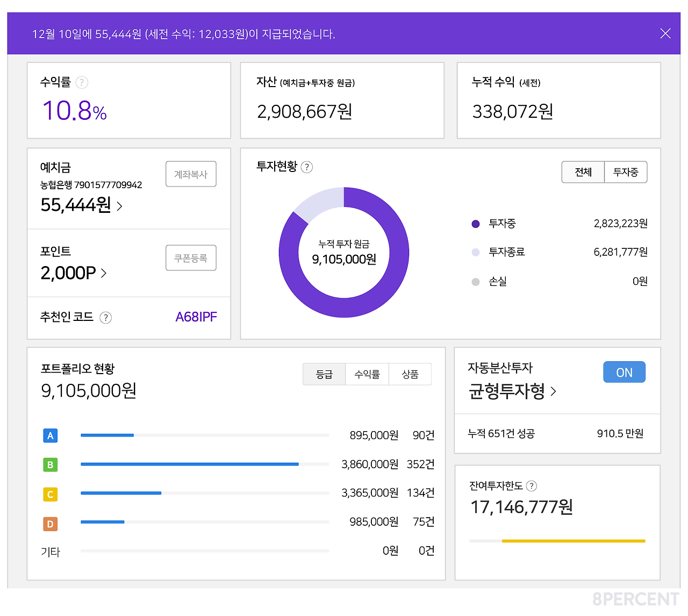This screenshot has height=616, width=688.
Task: Click the 손실 amount 0원
Action: 640,281
